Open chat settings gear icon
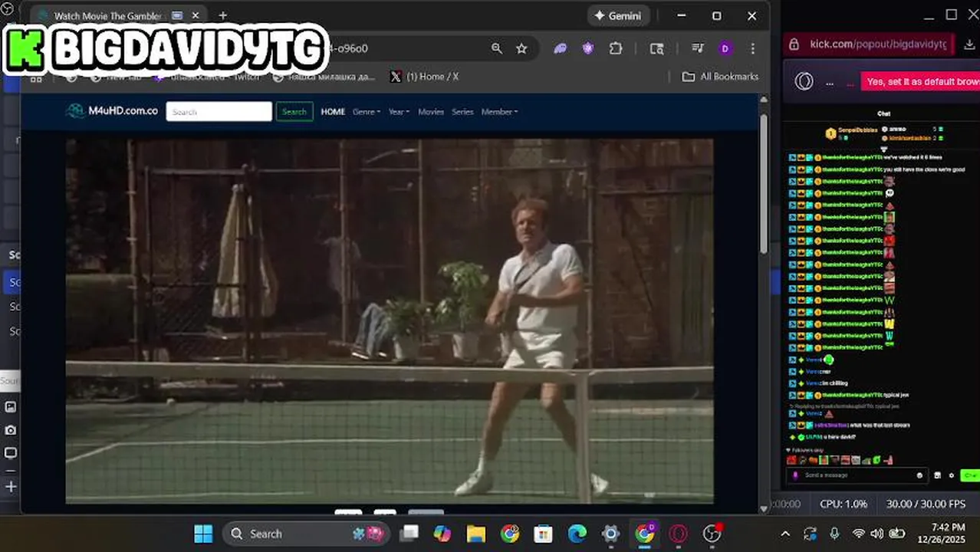The height and width of the screenshot is (552, 980). click(x=952, y=475)
